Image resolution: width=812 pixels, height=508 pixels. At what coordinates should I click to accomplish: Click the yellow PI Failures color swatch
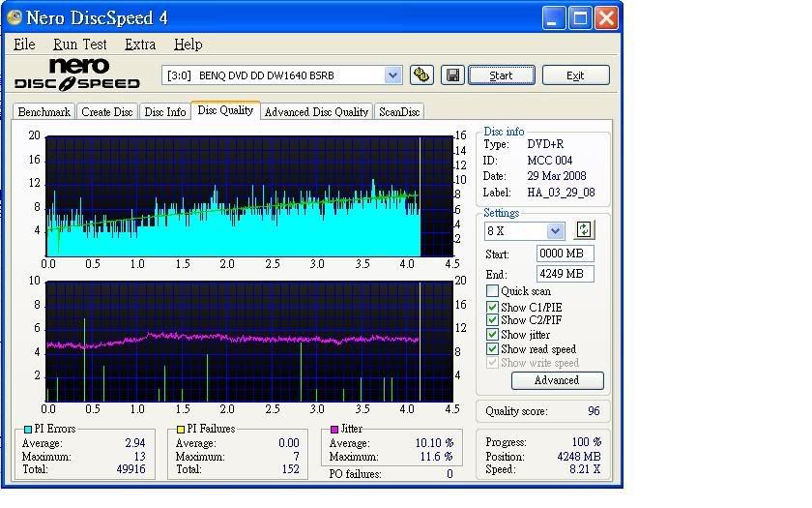[x=180, y=430]
